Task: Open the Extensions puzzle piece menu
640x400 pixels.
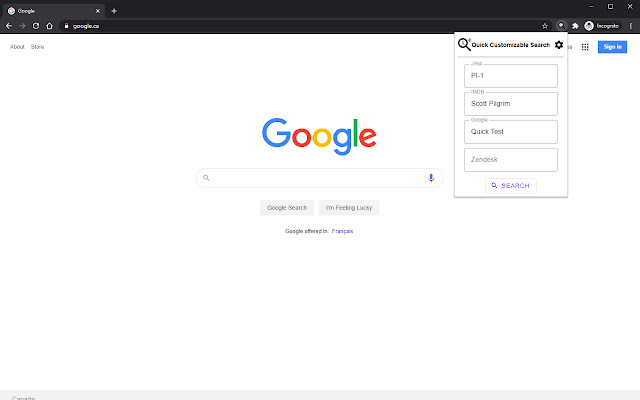Action: point(575,26)
